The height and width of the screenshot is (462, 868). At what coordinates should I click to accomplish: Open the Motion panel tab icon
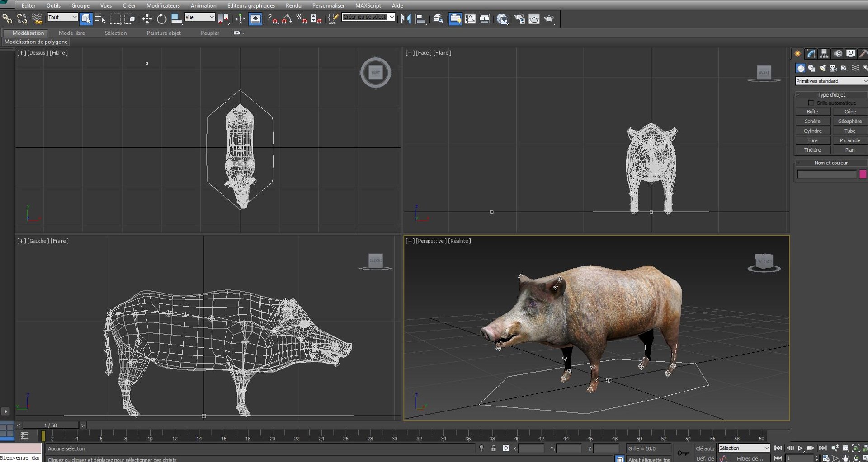838,54
